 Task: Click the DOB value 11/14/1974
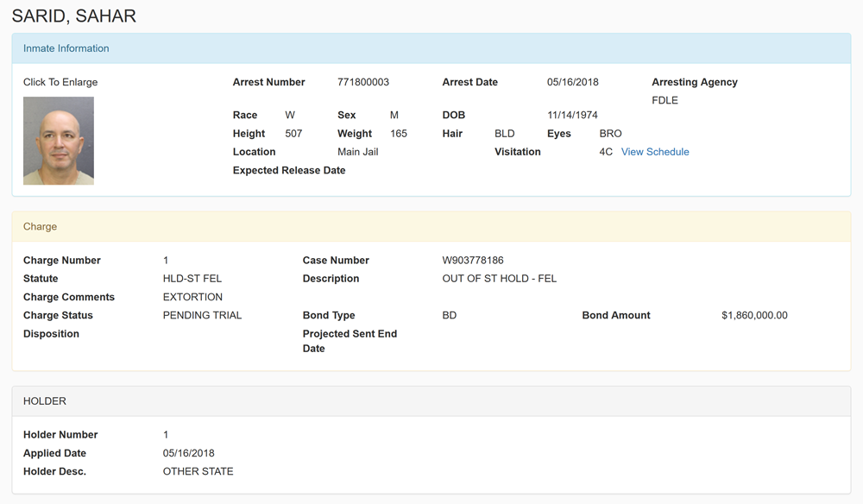[x=572, y=115]
